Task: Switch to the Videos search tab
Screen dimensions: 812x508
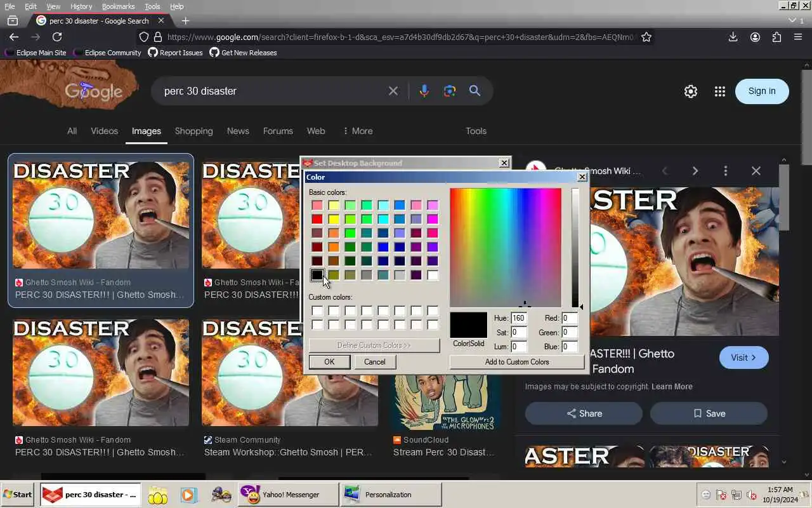Action: (x=104, y=131)
